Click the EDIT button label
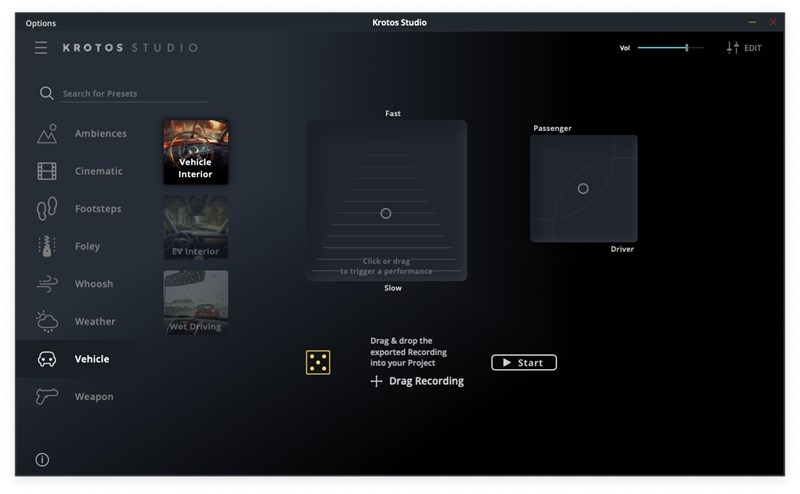 (x=753, y=48)
